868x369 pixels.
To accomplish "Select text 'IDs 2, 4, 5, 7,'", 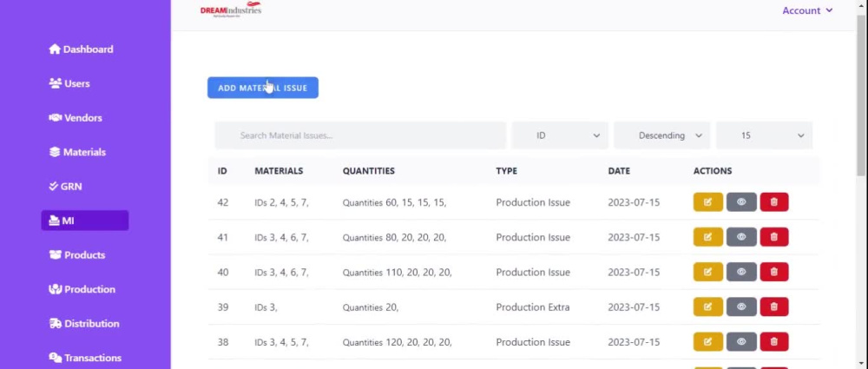I will [x=281, y=203].
